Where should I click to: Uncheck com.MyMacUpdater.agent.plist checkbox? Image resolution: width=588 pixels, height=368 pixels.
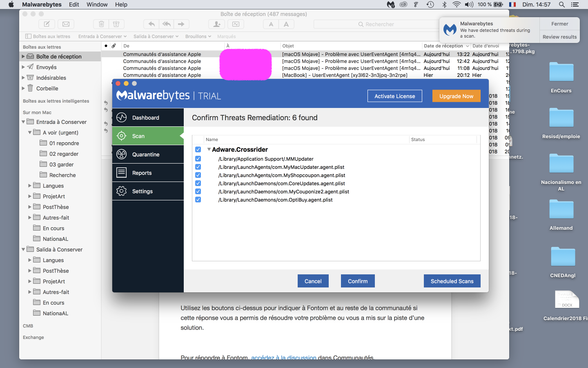pos(198,167)
